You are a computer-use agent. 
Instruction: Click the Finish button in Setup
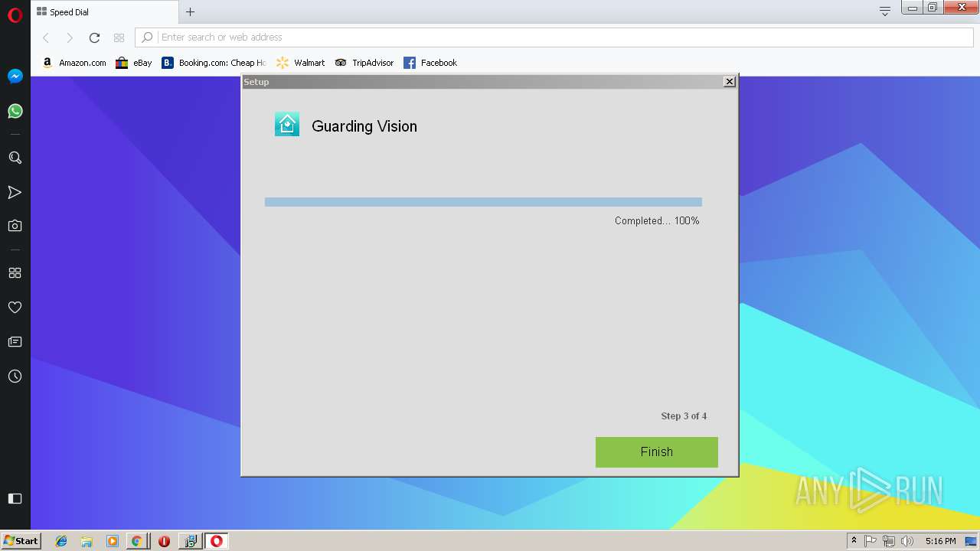point(657,452)
